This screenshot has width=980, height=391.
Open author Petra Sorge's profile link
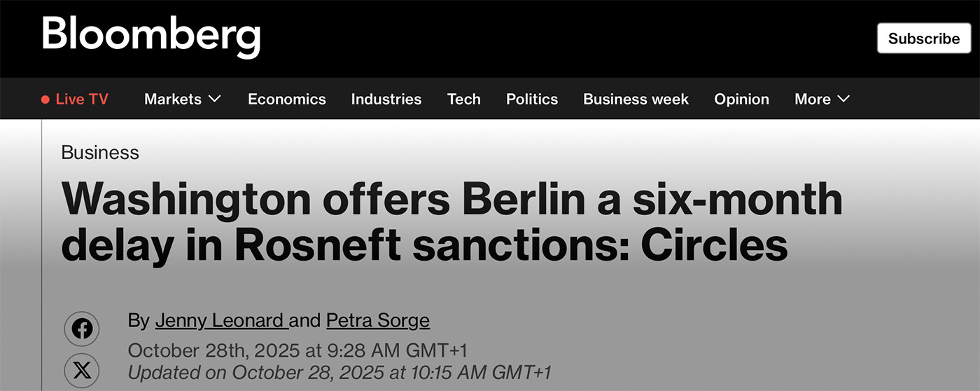pyautogui.click(x=377, y=321)
